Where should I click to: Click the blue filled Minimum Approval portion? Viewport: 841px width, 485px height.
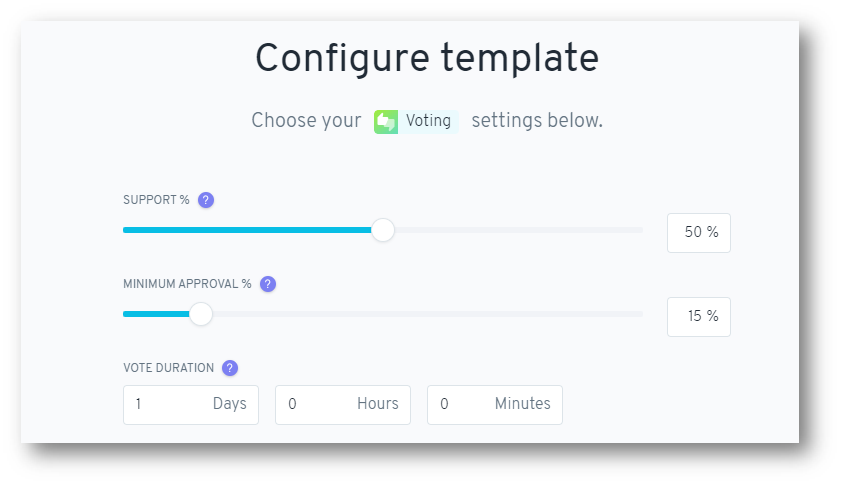point(156,314)
